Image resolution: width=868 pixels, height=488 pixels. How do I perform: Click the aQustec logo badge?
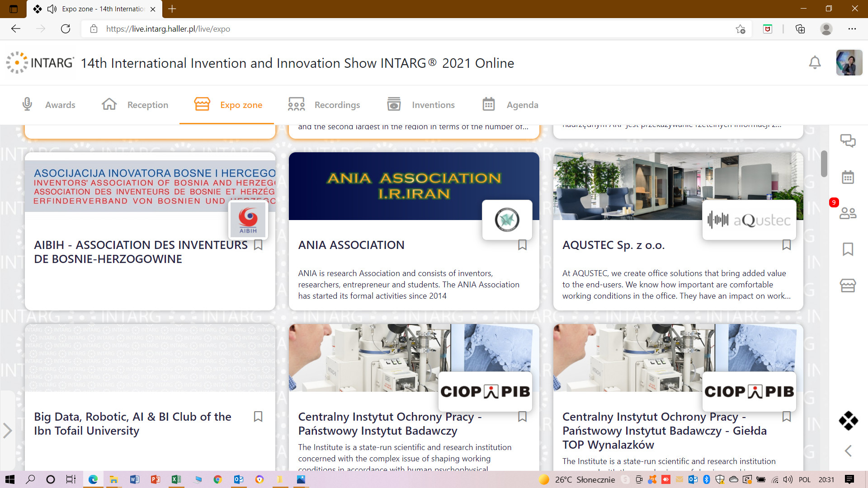[749, 220]
